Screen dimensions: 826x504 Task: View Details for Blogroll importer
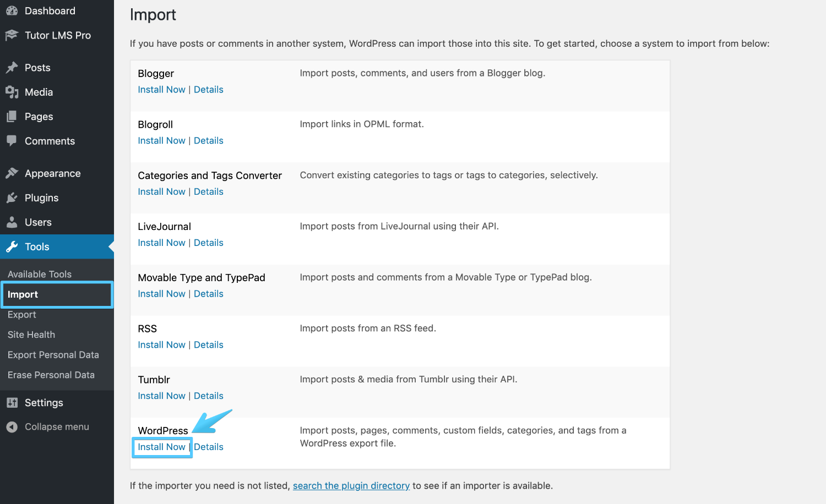pyautogui.click(x=209, y=141)
